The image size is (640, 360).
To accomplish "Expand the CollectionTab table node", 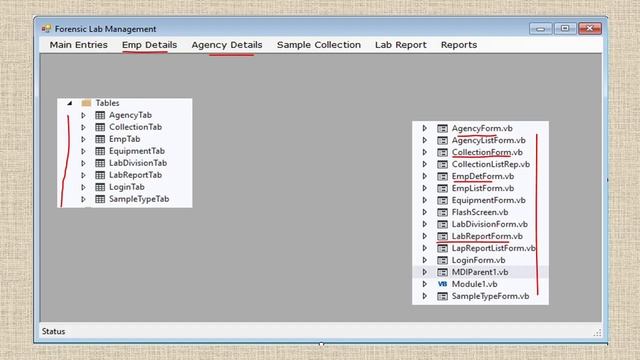I will 83,127.
